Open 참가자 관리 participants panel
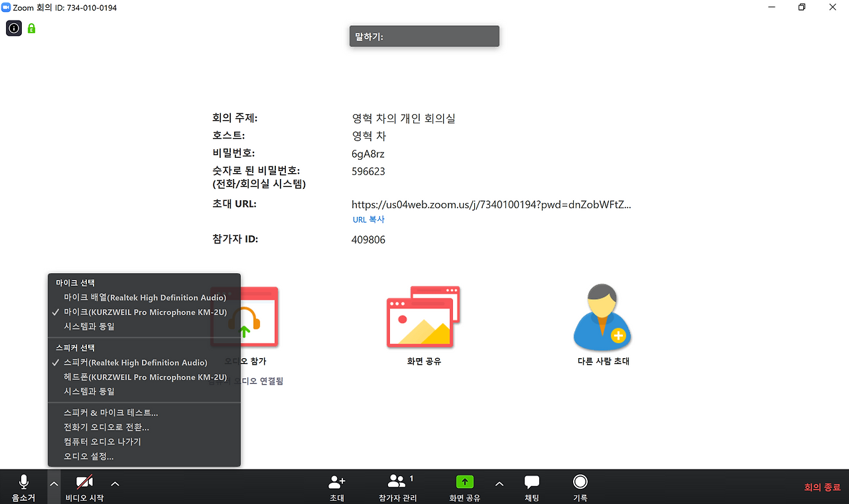This screenshot has height=504, width=849. tap(398, 487)
